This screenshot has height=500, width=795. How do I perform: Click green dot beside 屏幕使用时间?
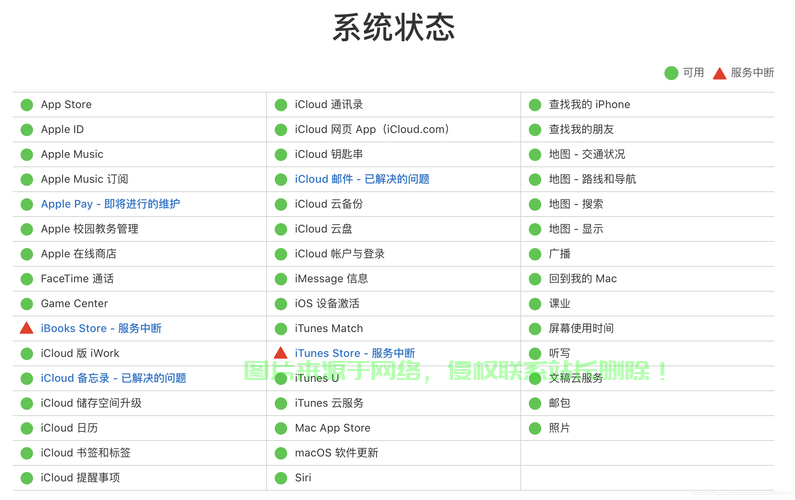click(535, 329)
